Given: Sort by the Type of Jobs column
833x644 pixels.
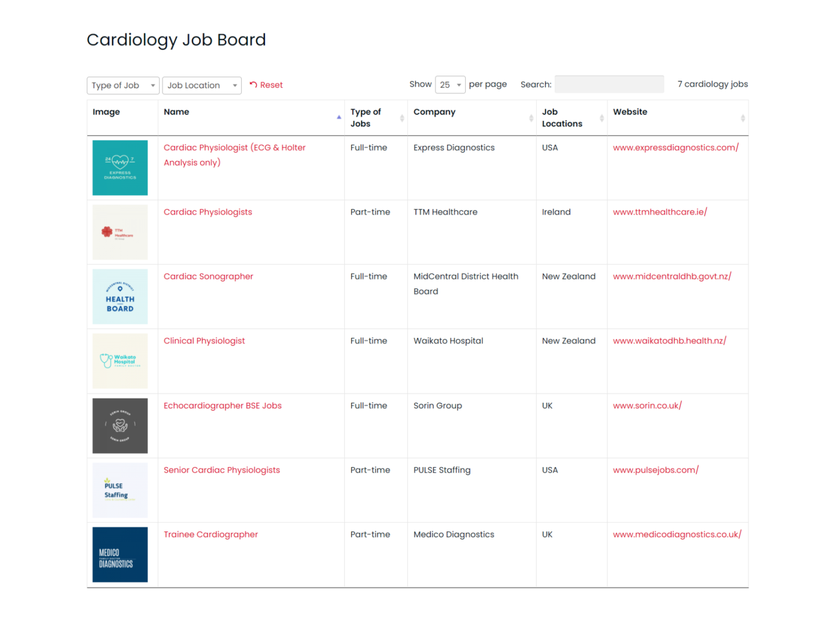Looking at the screenshot, I should tap(401, 117).
